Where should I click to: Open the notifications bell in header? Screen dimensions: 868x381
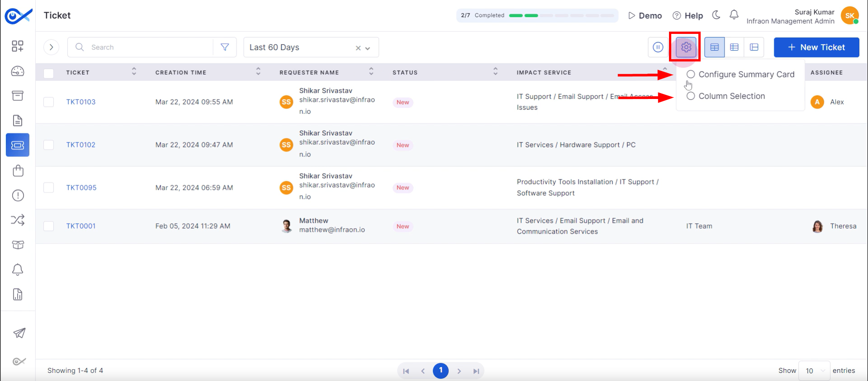tap(734, 15)
